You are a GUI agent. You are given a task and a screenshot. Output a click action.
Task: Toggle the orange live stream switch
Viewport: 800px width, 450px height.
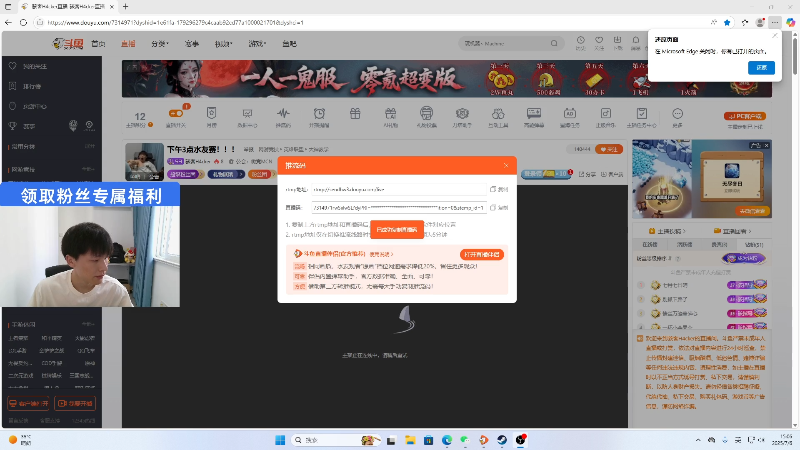tap(176, 113)
